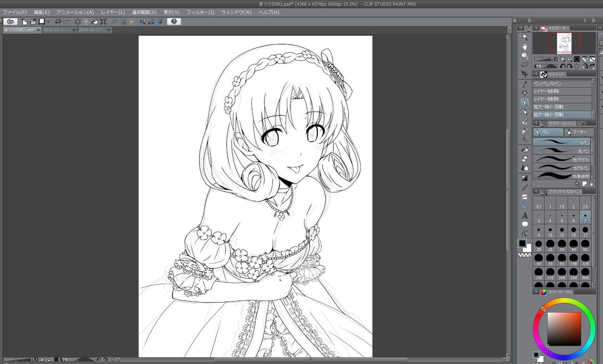Toggle Snap to special ruler
Image resolution: width=603 pixels, height=364 pixels.
151,22
